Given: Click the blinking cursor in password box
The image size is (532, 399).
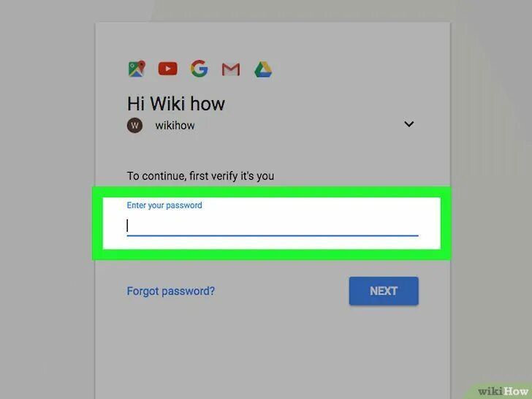Looking at the screenshot, I should (128, 226).
